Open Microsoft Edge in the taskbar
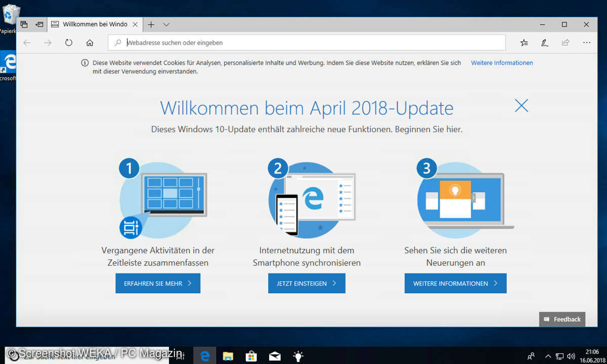 pyautogui.click(x=205, y=356)
